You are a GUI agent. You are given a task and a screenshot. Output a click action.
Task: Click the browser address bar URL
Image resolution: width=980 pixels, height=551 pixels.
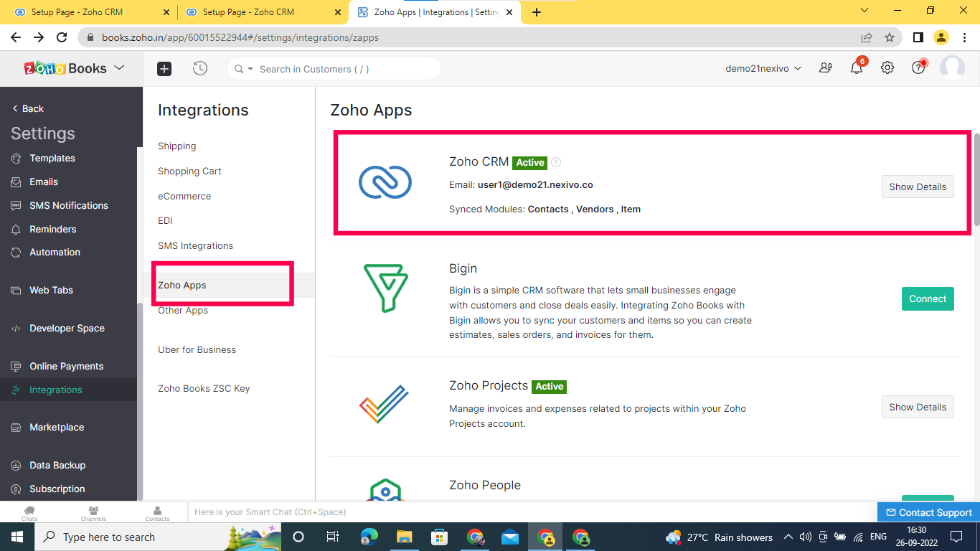point(240,37)
